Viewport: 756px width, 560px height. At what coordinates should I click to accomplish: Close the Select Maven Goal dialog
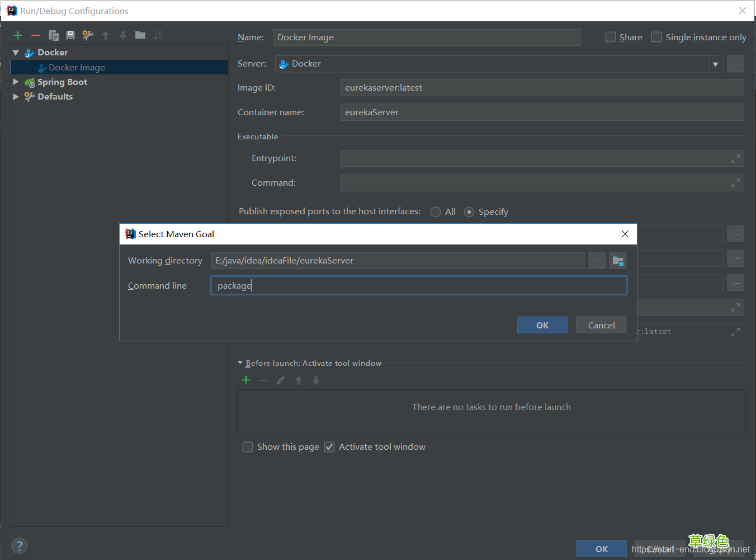(625, 234)
